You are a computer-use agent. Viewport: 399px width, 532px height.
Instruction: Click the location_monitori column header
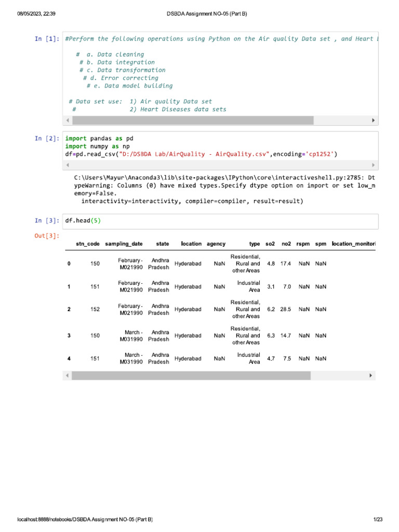pyautogui.click(x=353, y=244)
